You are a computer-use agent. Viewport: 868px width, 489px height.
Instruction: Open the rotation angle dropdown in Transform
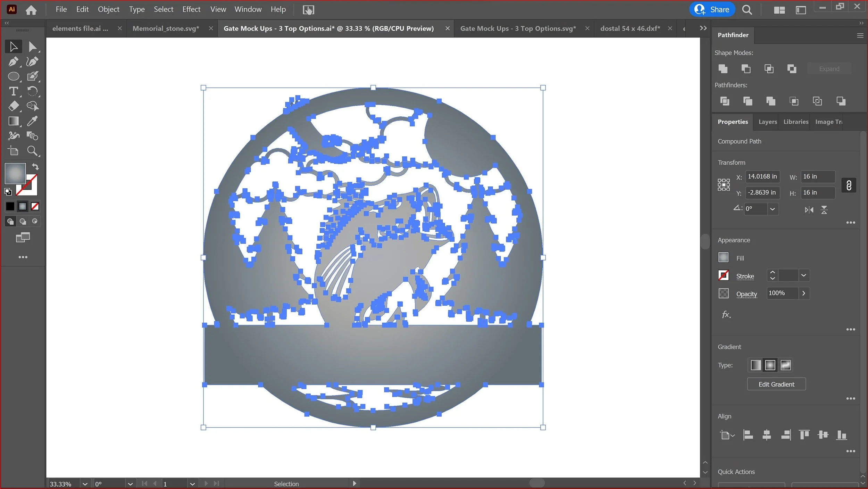point(772,209)
